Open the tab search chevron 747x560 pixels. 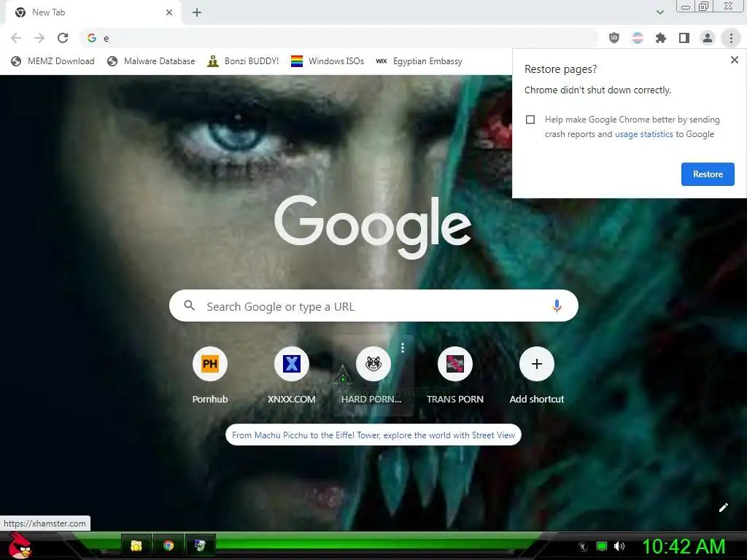point(659,12)
